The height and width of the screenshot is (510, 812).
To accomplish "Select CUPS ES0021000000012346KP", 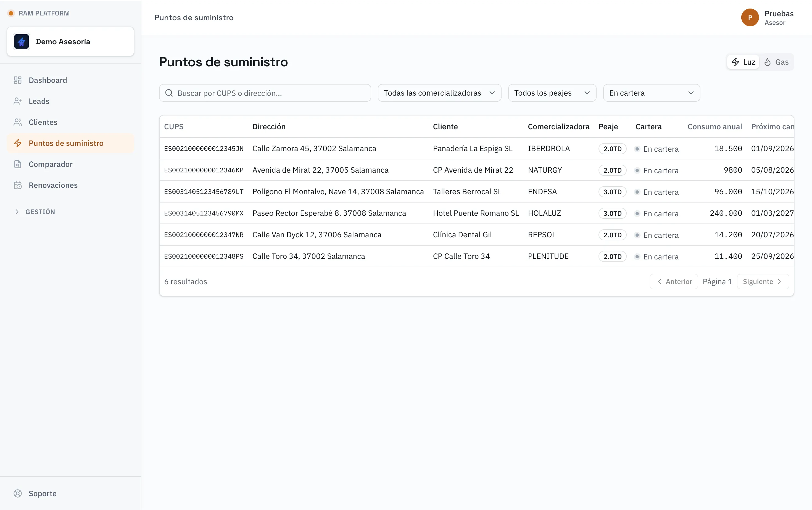I will tap(204, 170).
